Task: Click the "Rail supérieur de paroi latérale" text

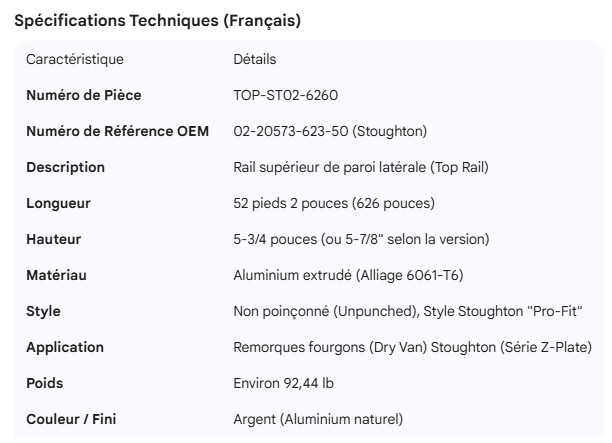Action: pos(329,168)
